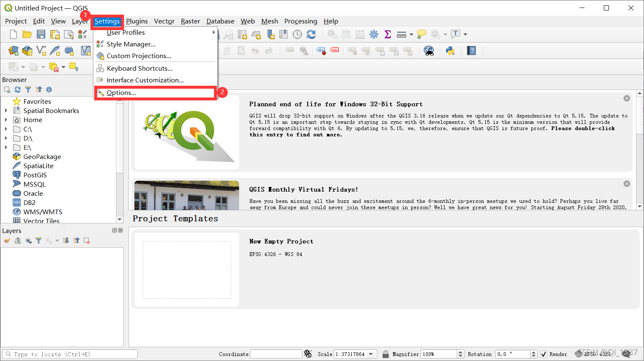The width and height of the screenshot is (644, 361).
Task: Open the MetaSearch globe binoculars icon
Action: (429, 51)
